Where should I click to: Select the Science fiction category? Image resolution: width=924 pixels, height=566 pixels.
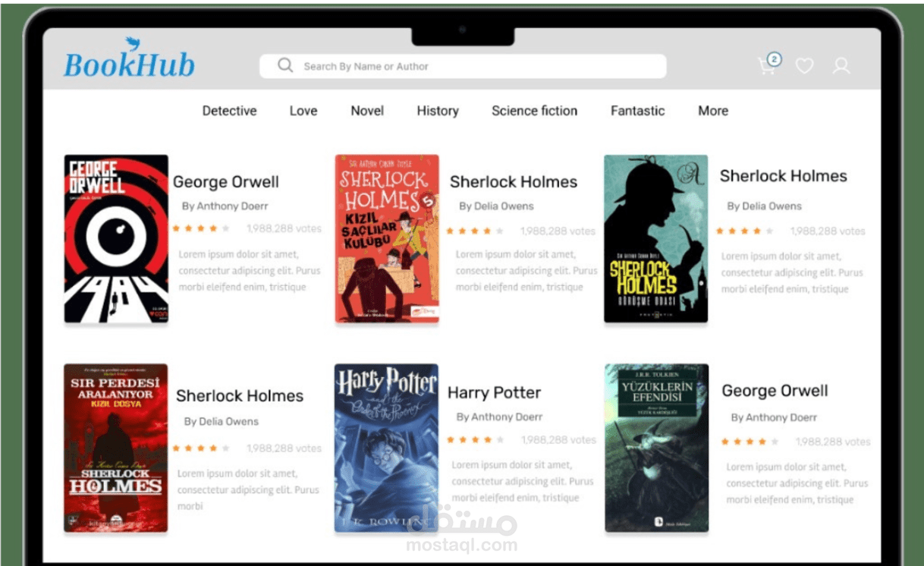534,111
